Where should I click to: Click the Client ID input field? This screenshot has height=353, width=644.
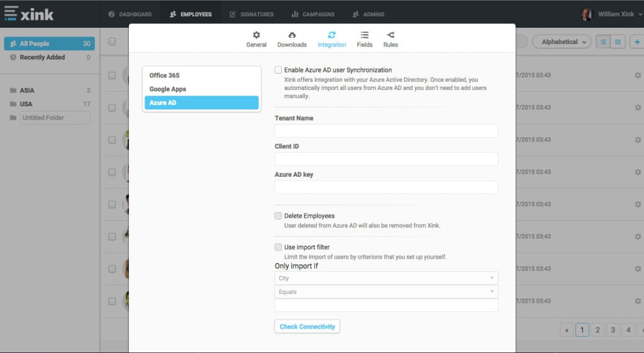[386, 159]
